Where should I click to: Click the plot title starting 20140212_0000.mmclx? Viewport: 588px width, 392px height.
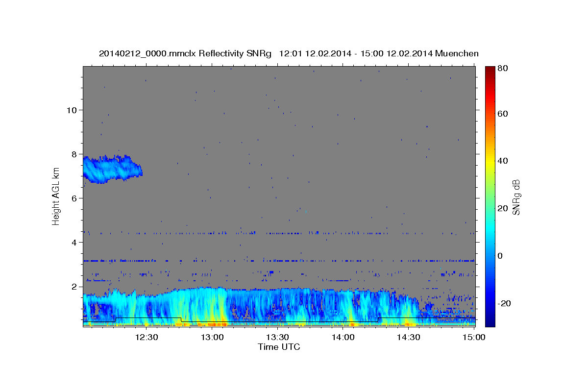[289, 53]
